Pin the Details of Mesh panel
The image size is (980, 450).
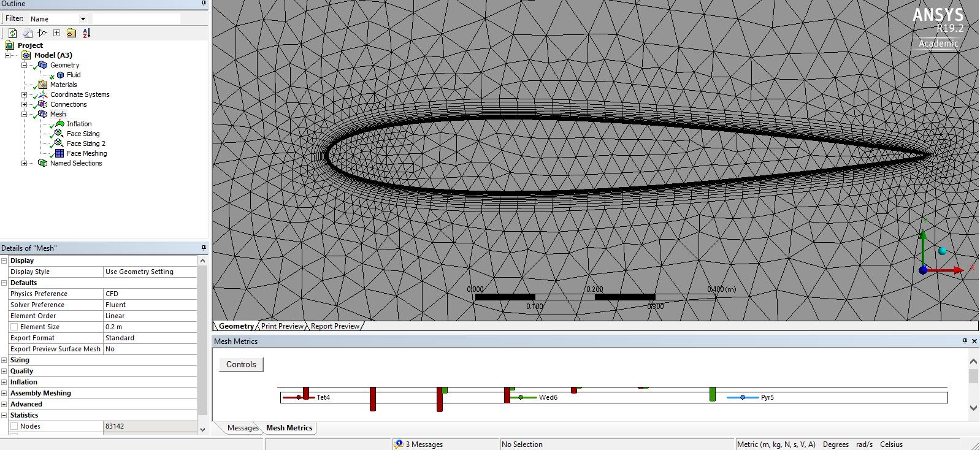click(x=204, y=248)
